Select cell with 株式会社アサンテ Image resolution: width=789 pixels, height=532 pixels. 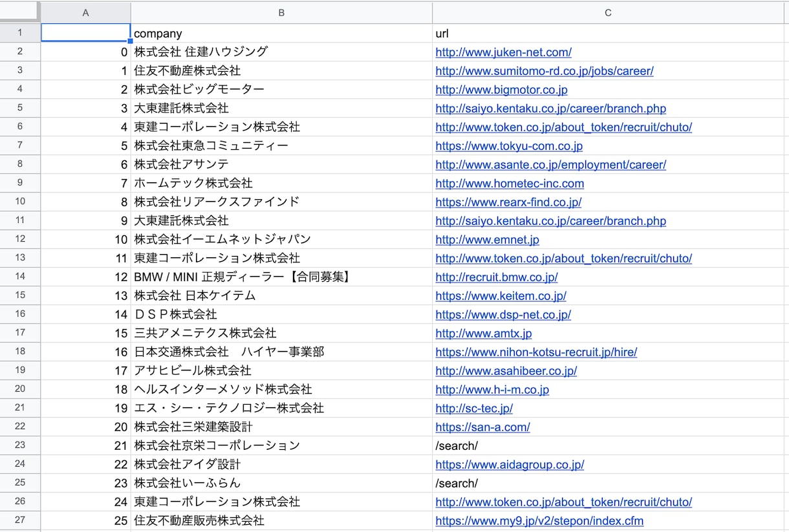[x=281, y=164]
